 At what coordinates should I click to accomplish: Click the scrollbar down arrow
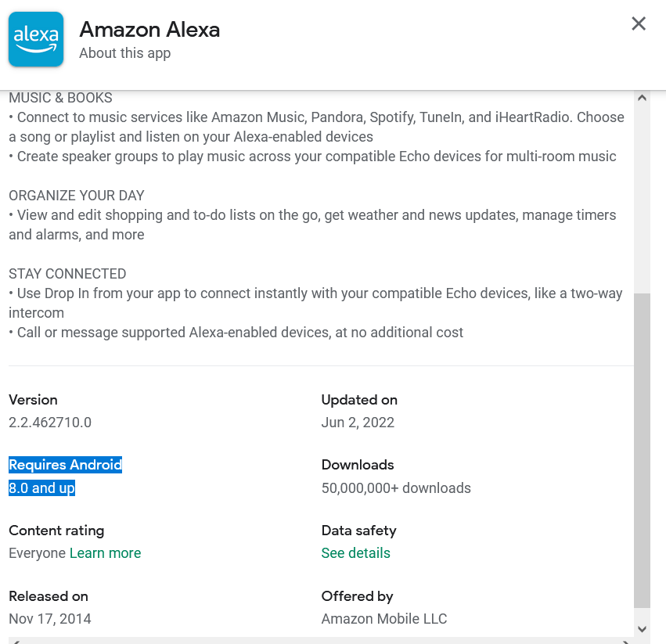tap(642, 628)
